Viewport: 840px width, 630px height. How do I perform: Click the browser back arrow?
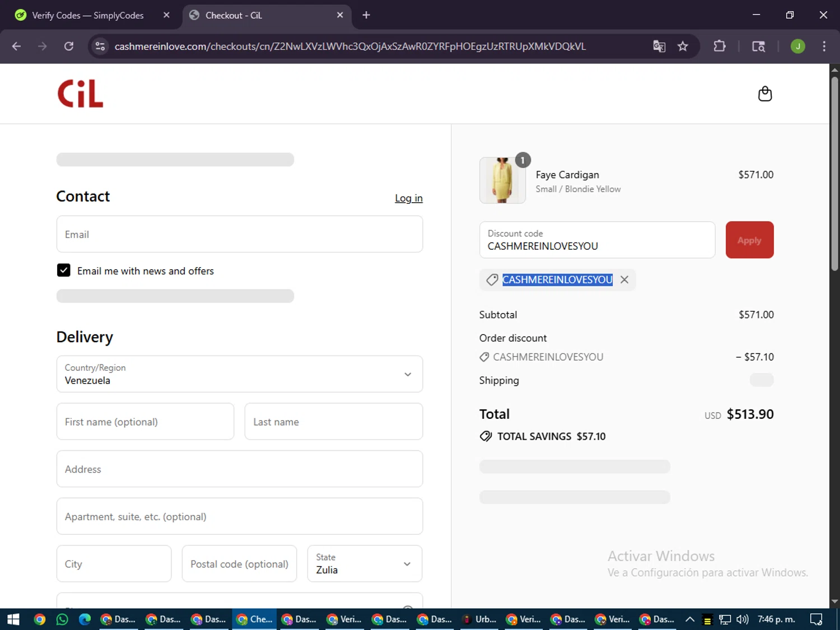16,46
